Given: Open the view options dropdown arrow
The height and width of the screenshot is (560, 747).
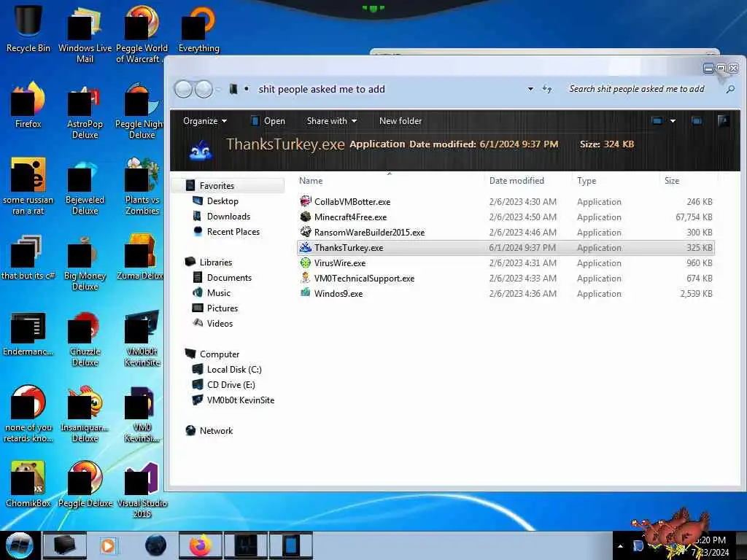Looking at the screenshot, I should [673, 121].
